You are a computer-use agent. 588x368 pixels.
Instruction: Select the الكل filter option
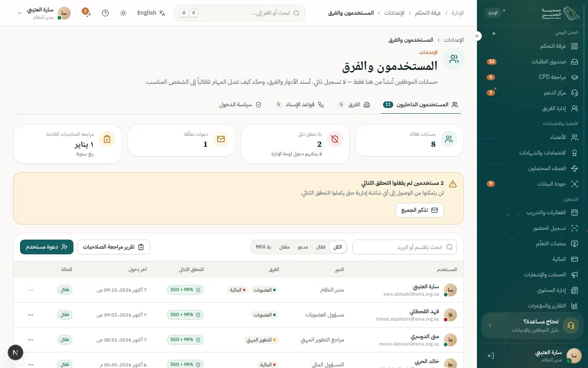click(338, 247)
